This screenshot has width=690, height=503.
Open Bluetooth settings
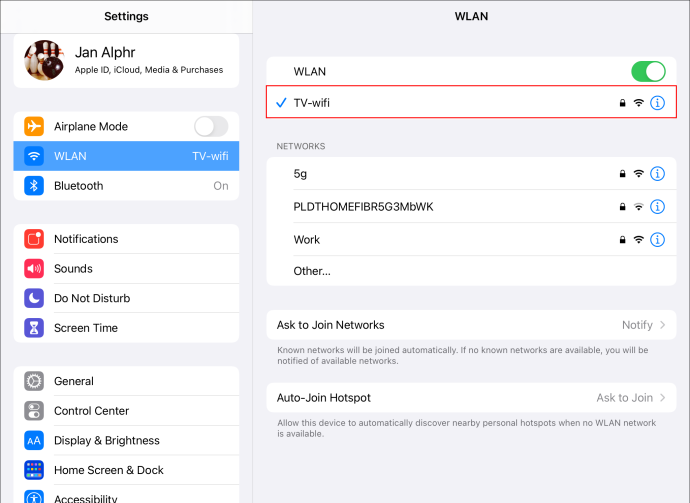126,186
